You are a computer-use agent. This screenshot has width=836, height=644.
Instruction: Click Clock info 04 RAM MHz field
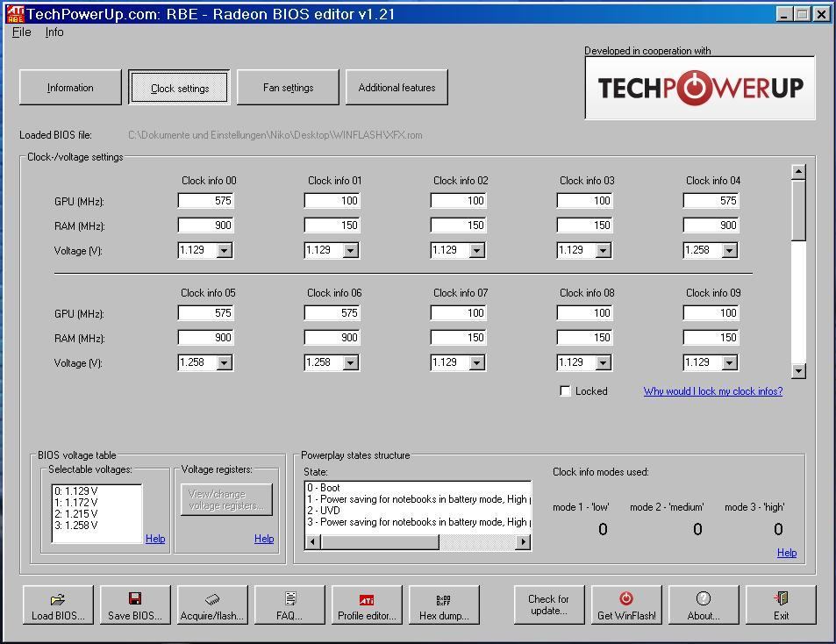pos(711,225)
